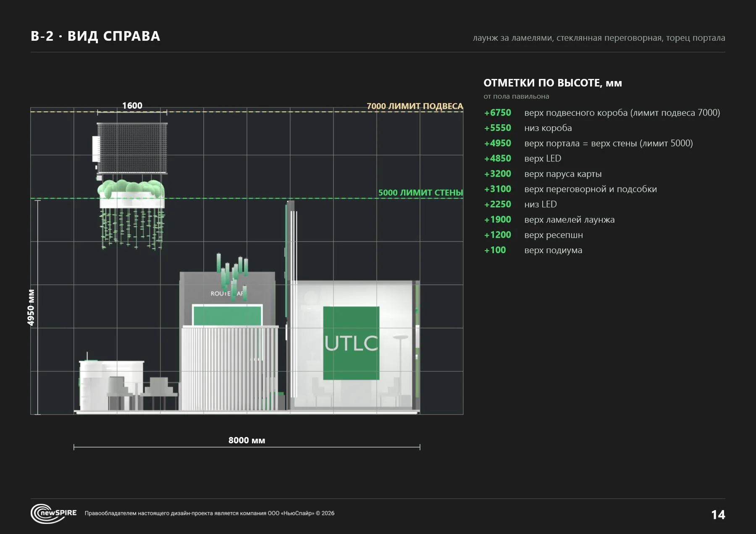The height and width of the screenshot is (534, 756).
Task: Click the white reception desk at left
Action: pyautogui.click(x=111, y=385)
